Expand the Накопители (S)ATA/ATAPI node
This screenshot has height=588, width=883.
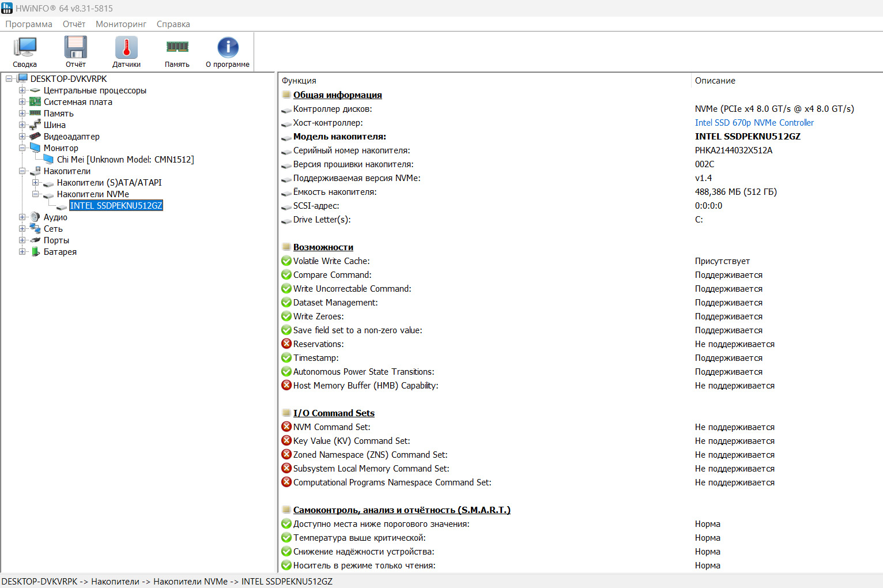click(x=35, y=183)
